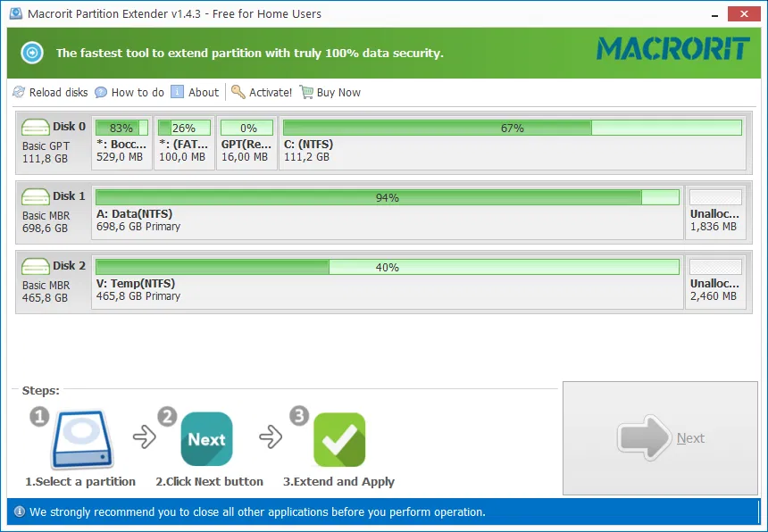Click the Disk 2 label

[x=69, y=265]
